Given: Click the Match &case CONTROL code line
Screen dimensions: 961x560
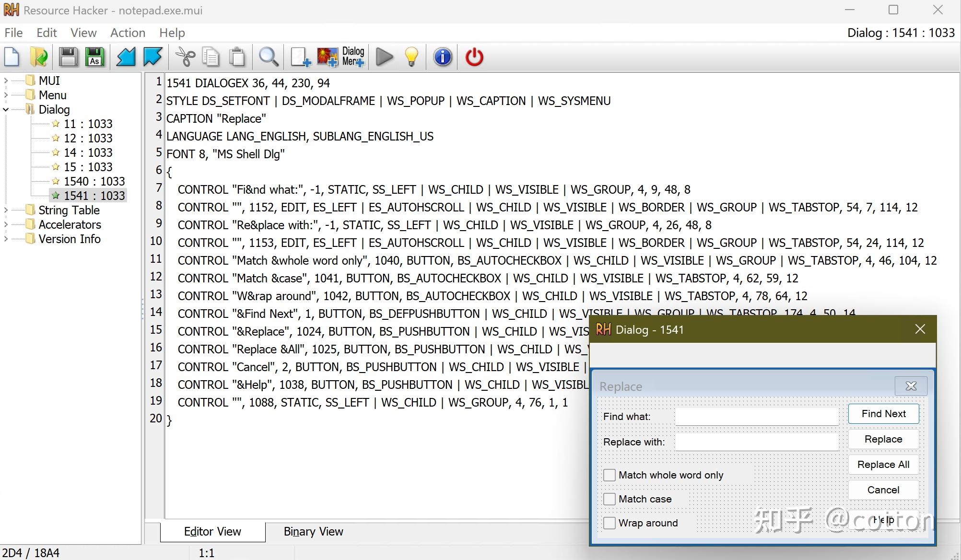Looking at the screenshot, I should 488,278.
